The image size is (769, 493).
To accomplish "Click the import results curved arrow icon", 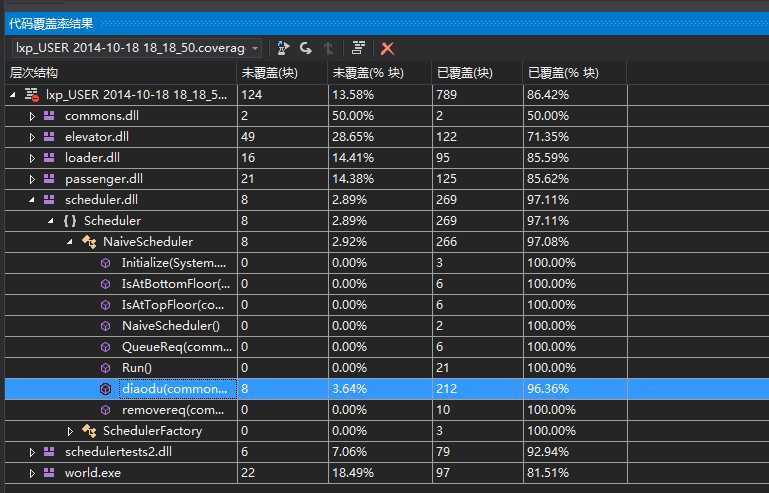I will [x=306, y=48].
